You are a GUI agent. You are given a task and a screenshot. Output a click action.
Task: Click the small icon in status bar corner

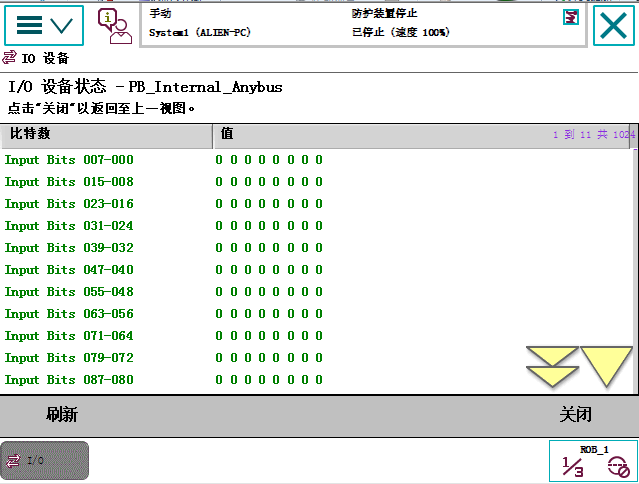pos(570,17)
